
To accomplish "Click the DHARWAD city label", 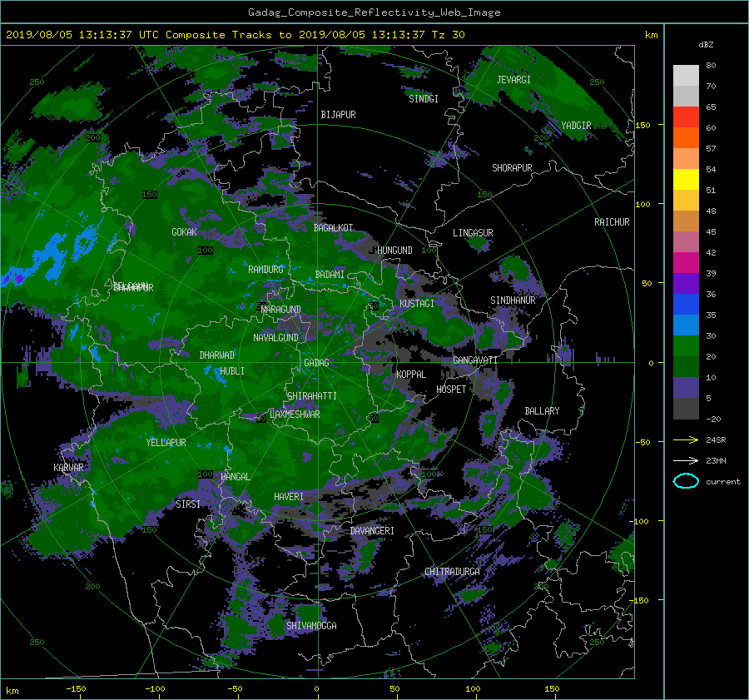I will tap(217, 355).
